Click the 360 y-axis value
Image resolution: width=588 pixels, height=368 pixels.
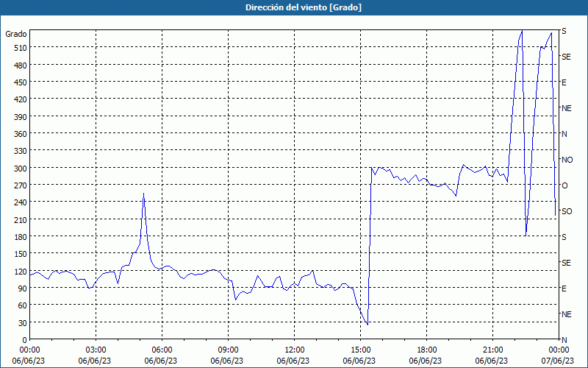tap(21, 134)
